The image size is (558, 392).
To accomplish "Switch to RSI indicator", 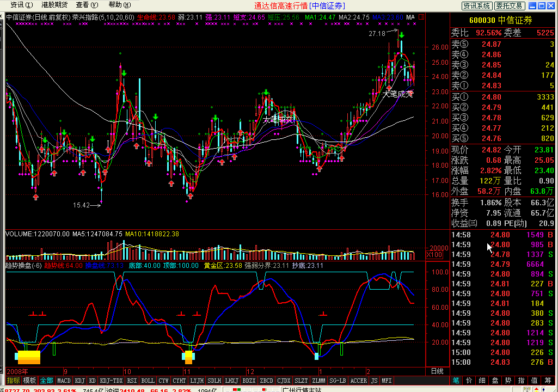I will [132, 381].
